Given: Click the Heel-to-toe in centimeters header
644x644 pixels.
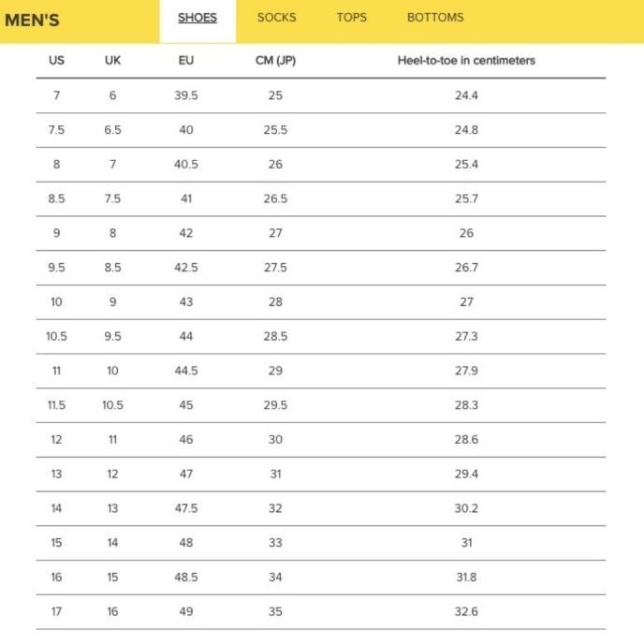Looking at the screenshot, I should click(466, 61).
